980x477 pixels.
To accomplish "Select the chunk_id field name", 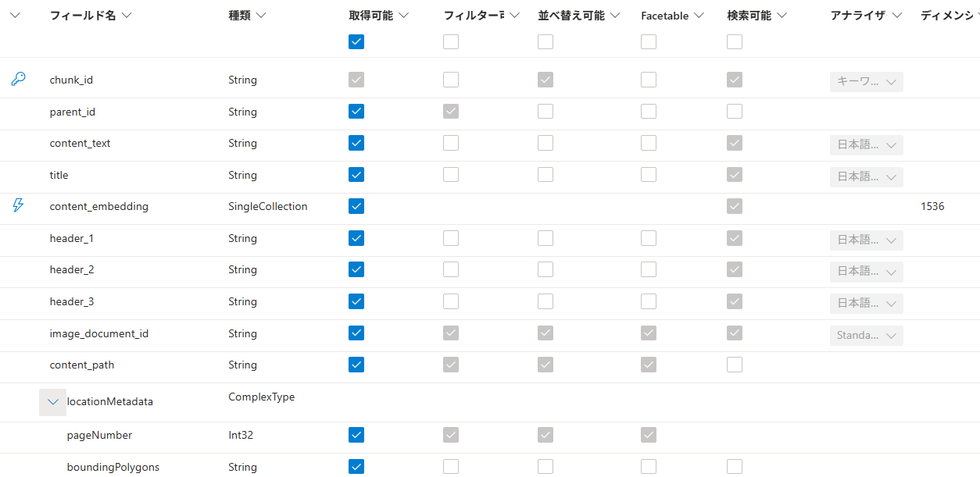I will coord(71,80).
